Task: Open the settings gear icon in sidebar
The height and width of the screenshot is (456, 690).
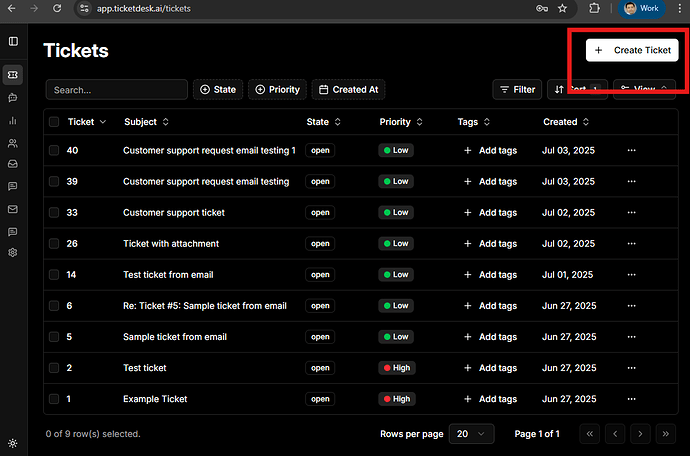Action: click(x=13, y=253)
